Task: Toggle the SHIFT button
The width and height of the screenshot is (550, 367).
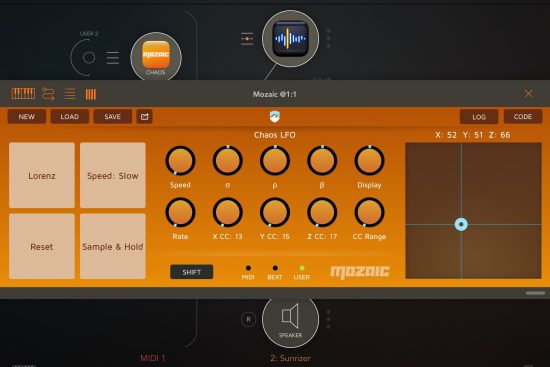Action: [x=192, y=272]
